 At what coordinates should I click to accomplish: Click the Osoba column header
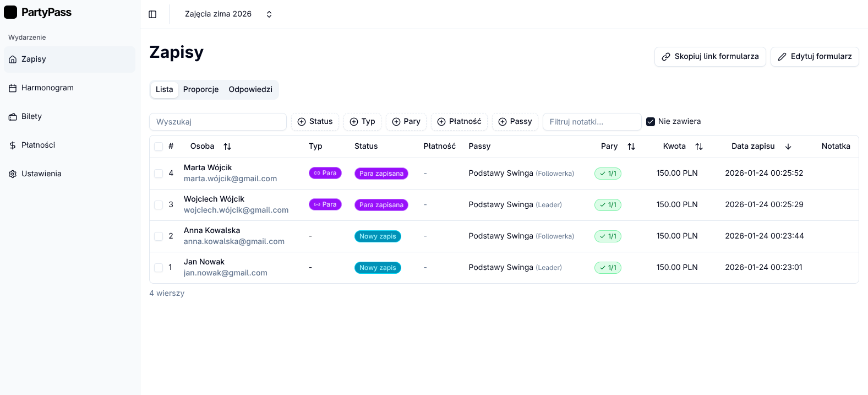(x=211, y=147)
